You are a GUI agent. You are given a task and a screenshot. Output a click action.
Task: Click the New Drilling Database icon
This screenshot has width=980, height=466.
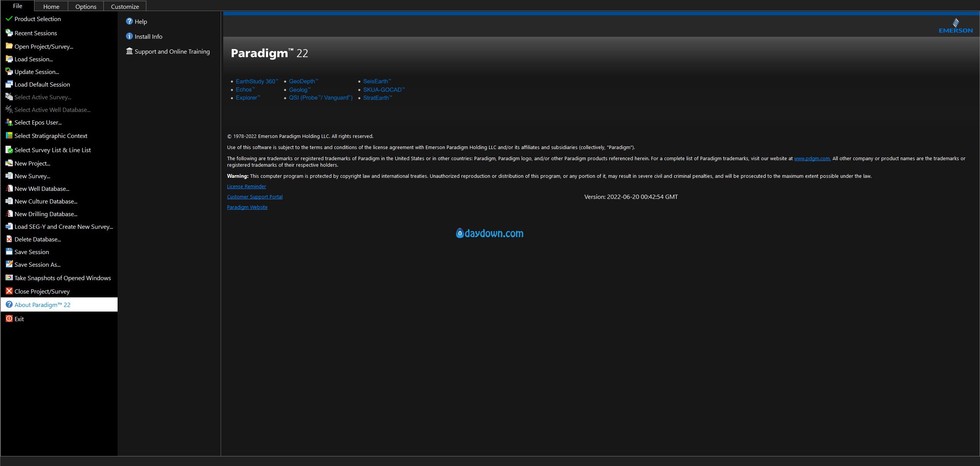[9, 214]
